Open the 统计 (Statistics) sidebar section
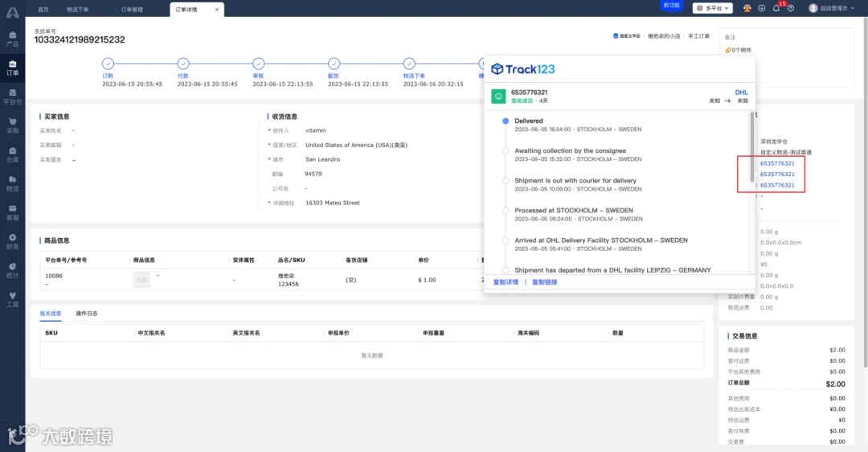This screenshot has width=868, height=452. coord(12,271)
